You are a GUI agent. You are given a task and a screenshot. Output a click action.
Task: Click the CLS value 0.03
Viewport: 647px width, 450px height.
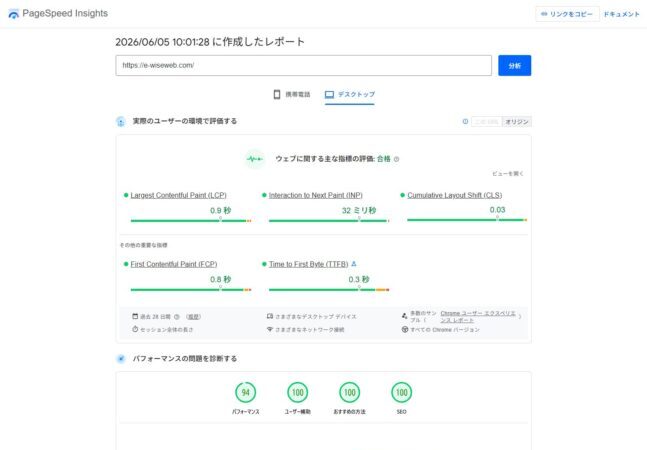(497, 210)
